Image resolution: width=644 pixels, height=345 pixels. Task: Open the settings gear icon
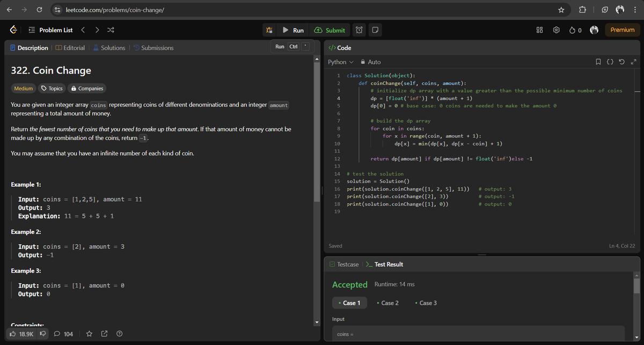coord(556,30)
